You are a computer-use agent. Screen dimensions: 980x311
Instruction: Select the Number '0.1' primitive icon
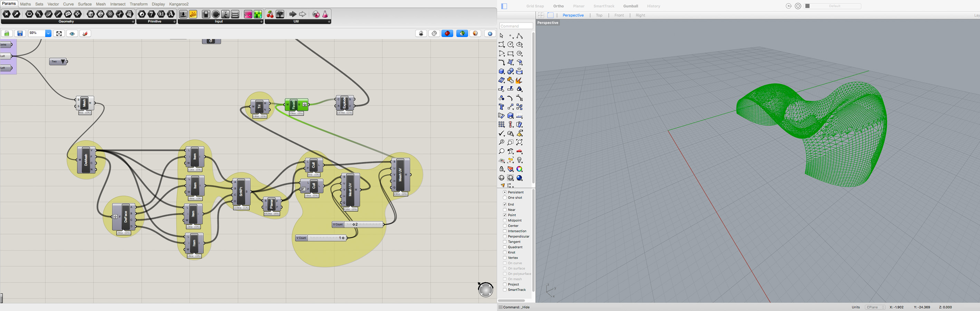pos(161,14)
